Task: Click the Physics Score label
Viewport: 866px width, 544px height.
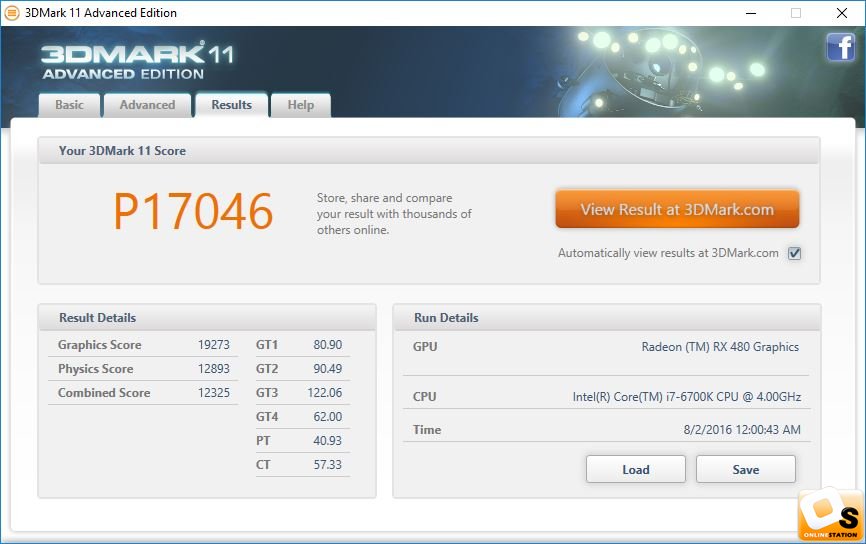Action: [96, 368]
